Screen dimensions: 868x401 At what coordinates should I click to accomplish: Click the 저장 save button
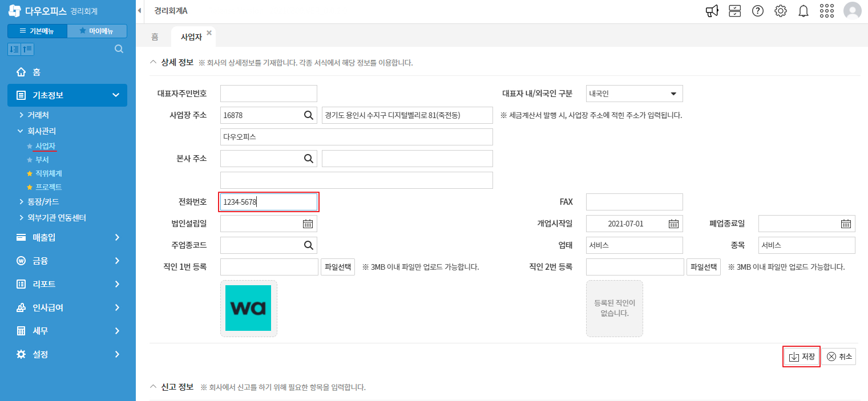pyautogui.click(x=801, y=356)
